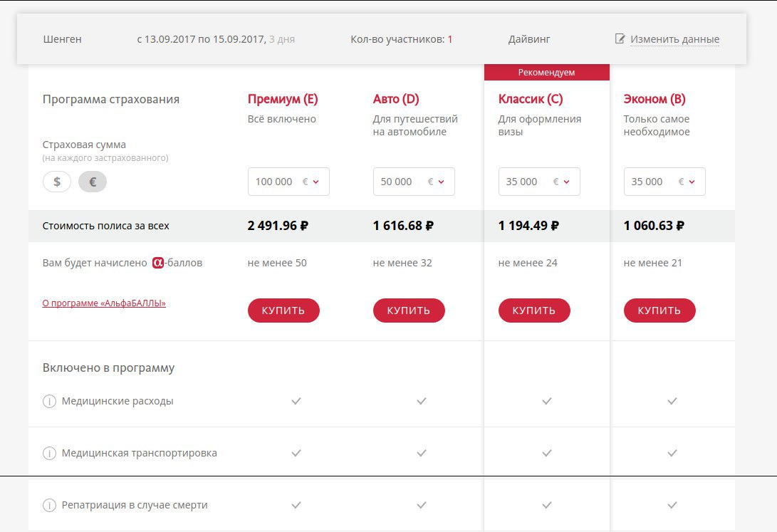Select the Премиум (E) plan heading
The height and width of the screenshot is (532, 777).
point(282,99)
